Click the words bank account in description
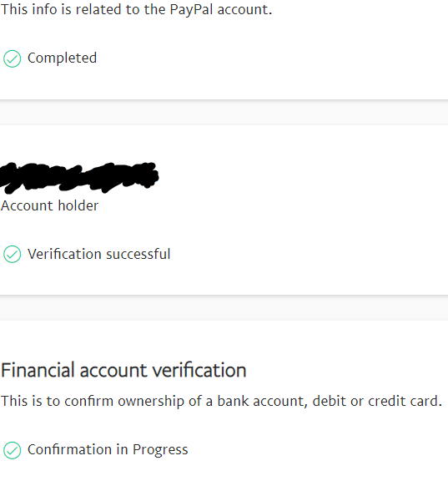The image size is (448, 481). 263,401
